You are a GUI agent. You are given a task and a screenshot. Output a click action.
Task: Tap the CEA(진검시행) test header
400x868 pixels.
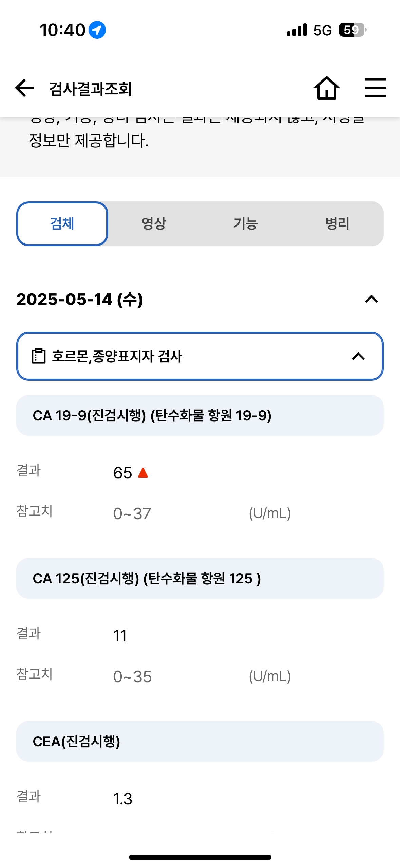pyautogui.click(x=200, y=741)
